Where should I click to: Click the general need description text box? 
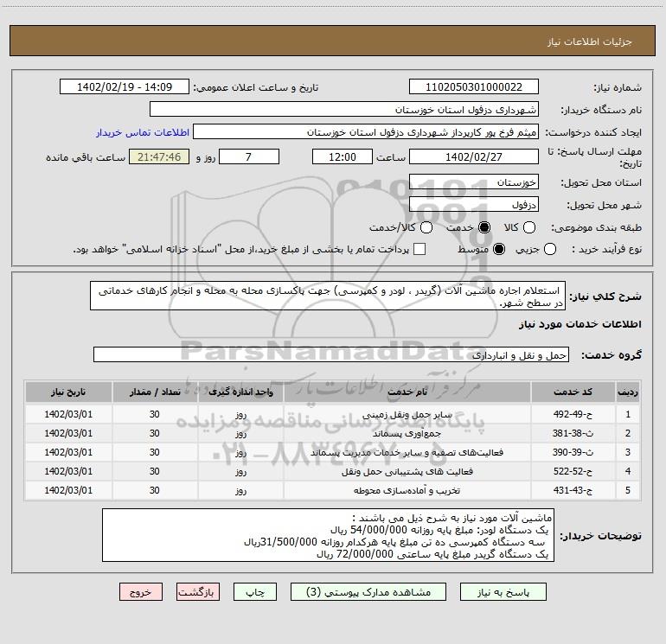pyautogui.click(x=328, y=296)
